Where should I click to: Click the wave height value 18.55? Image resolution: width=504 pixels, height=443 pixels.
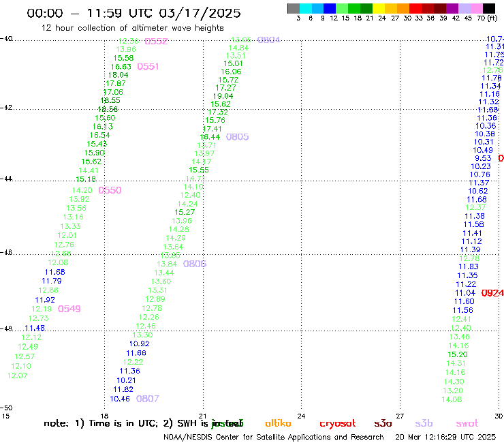pos(110,100)
